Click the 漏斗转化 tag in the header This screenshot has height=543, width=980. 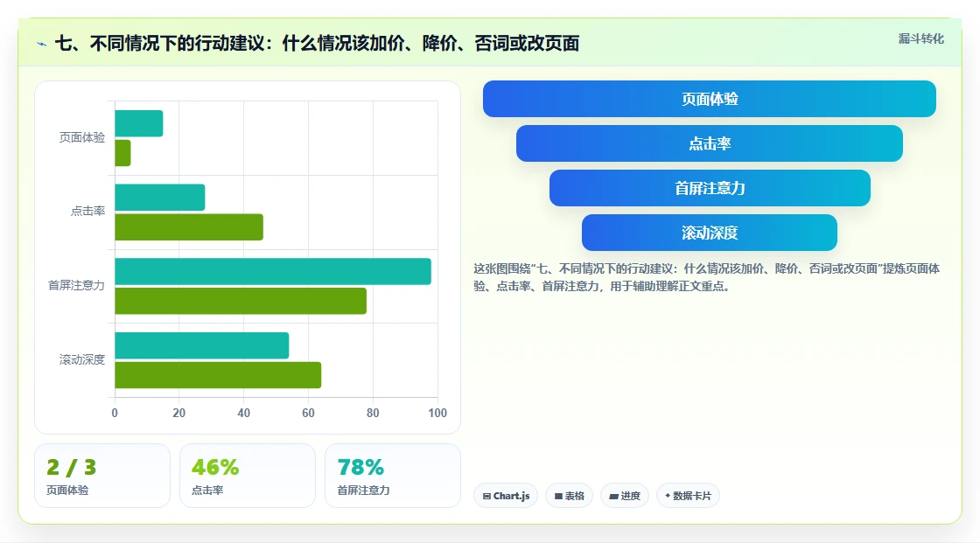click(920, 38)
